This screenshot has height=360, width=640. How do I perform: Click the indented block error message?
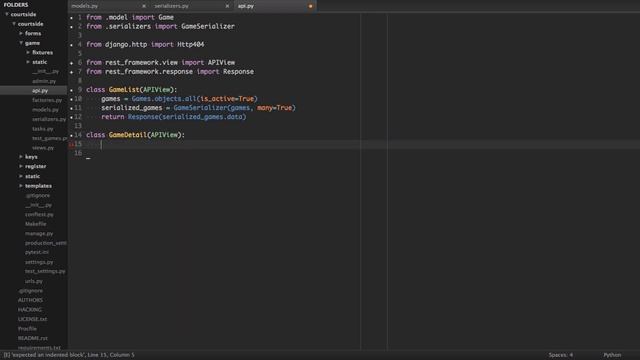69,355
